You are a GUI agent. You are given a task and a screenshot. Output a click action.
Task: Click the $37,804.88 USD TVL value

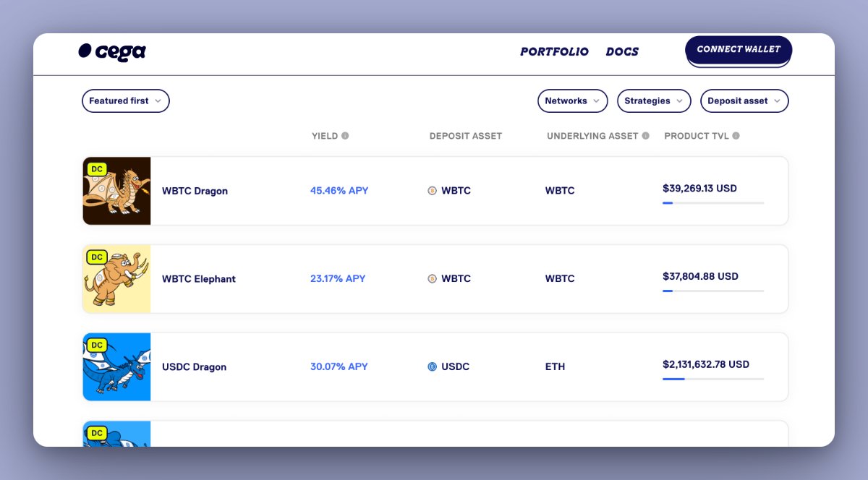click(700, 276)
